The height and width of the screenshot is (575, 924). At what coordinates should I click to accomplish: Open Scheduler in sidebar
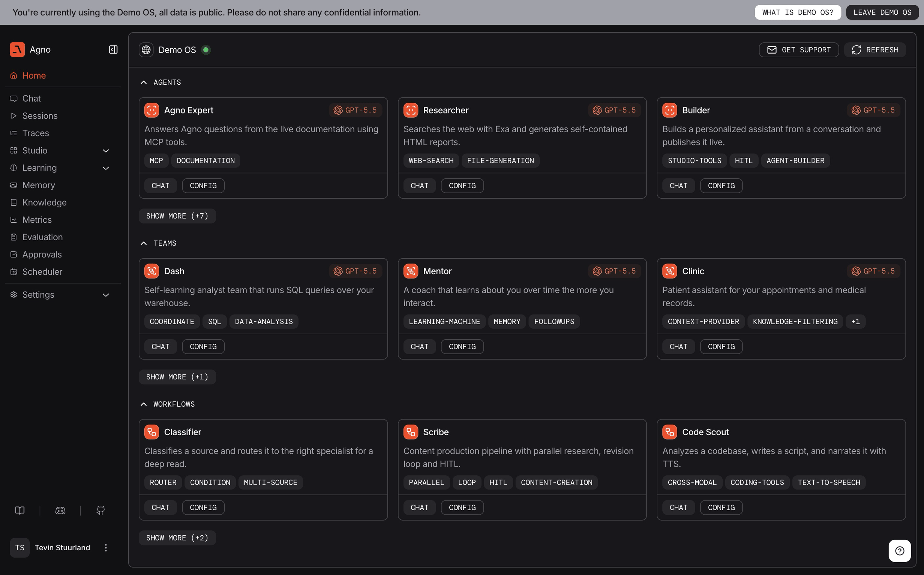pyautogui.click(x=63, y=272)
